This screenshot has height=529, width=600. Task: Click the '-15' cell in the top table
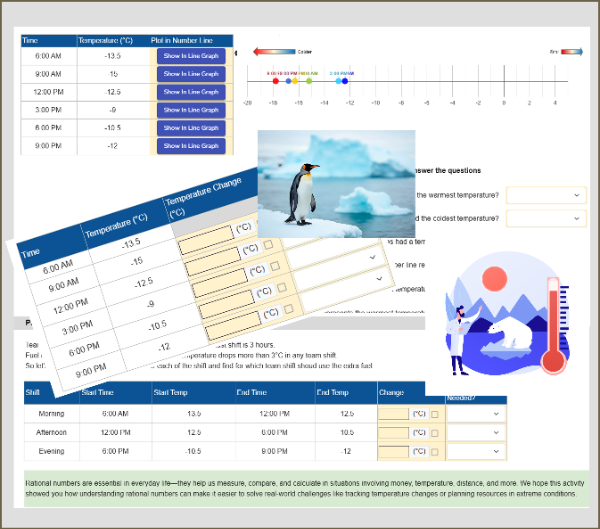[113, 74]
